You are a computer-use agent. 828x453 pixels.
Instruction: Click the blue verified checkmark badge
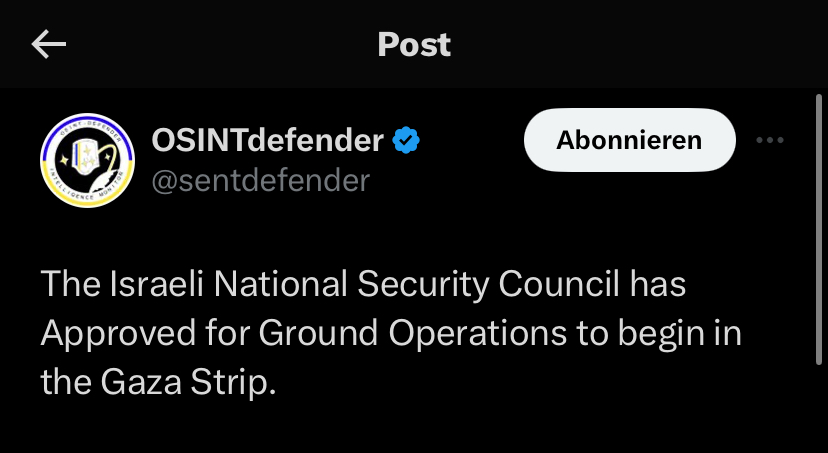(x=405, y=141)
